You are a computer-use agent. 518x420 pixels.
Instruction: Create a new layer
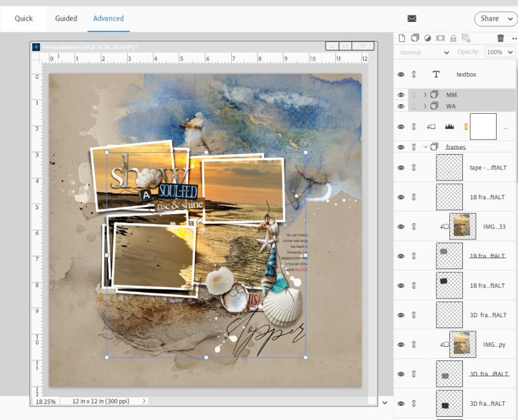point(401,38)
